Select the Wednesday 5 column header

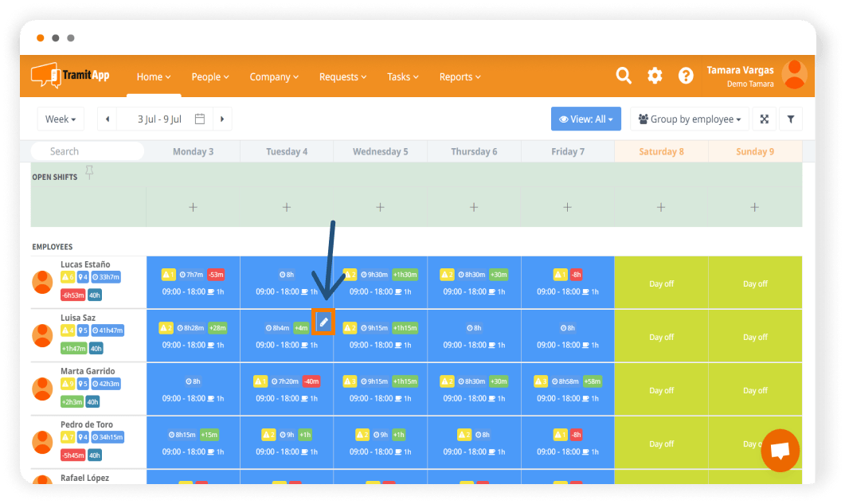click(381, 151)
